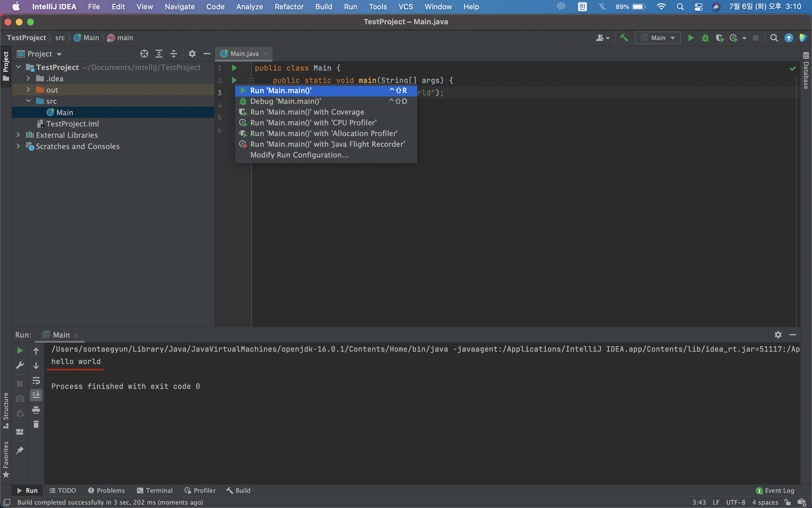Click the locate-in-tree crosshair icon
812x508 pixels.
[144, 54]
